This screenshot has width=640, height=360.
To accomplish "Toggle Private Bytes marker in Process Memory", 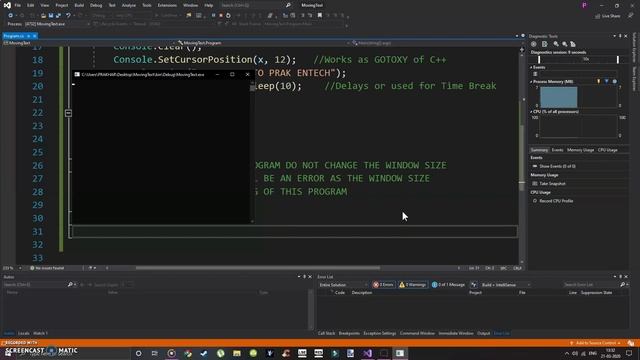I will coord(615,82).
